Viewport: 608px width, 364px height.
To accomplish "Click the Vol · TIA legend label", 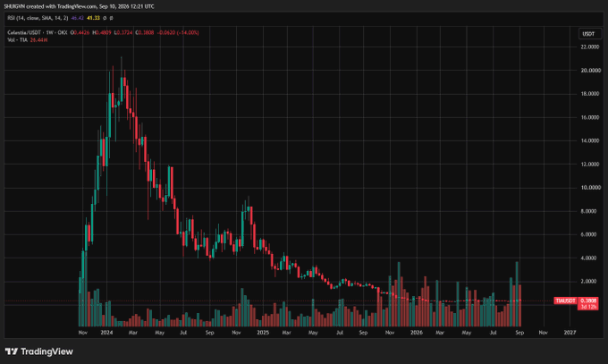I will 18,40.
